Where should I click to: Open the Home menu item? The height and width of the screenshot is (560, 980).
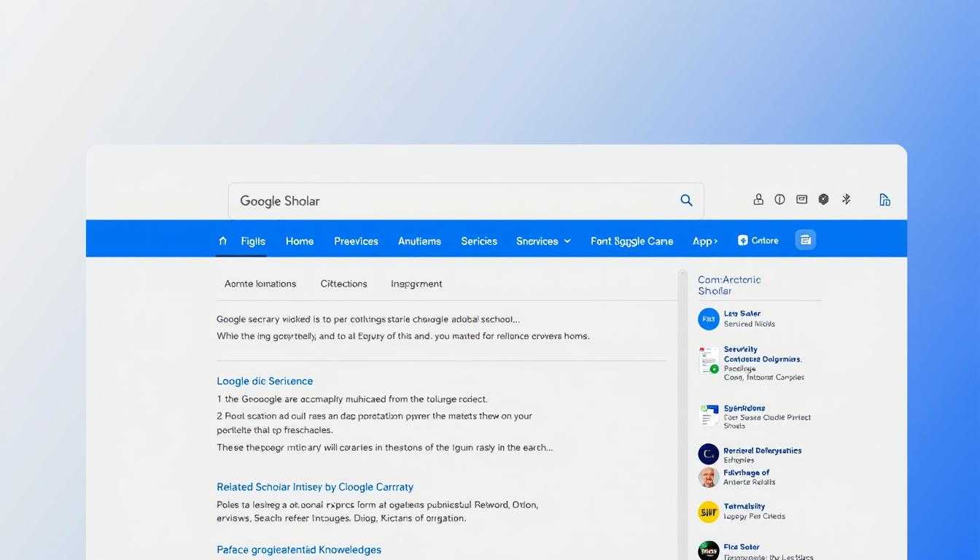coord(300,241)
